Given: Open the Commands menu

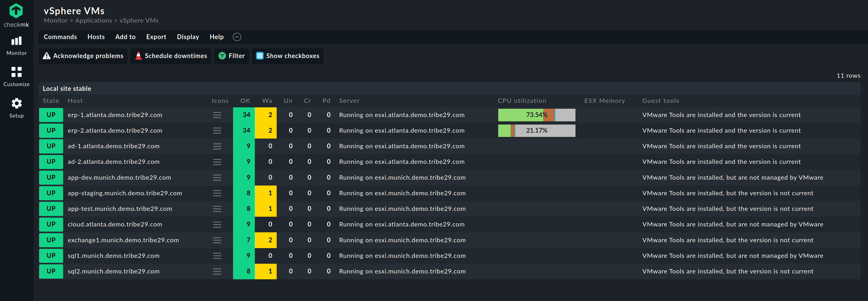Looking at the screenshot, I should click(x=60, y=37).
